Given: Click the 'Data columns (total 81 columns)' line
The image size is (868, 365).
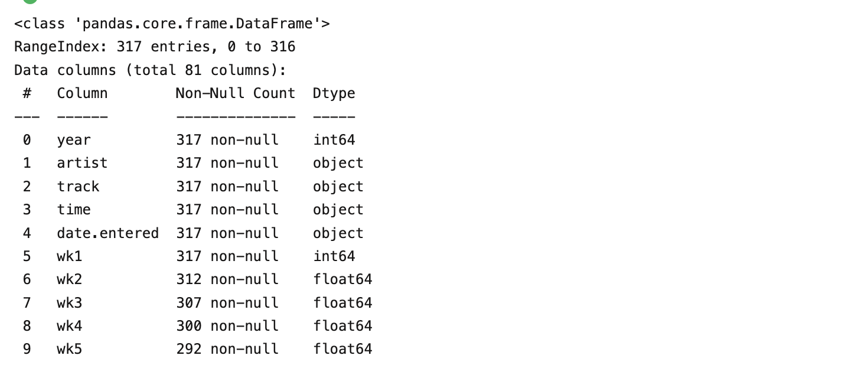Looking at the screenshot, I should [x=150, y=70].
